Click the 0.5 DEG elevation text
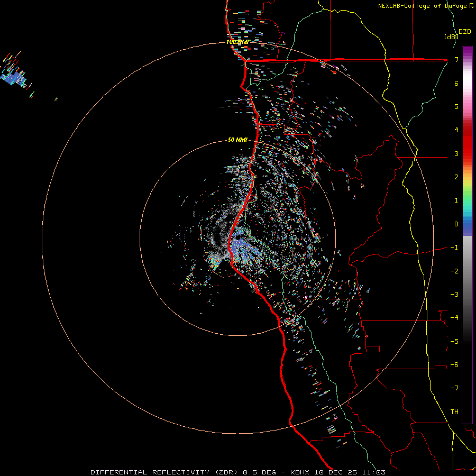This screenshot has width=476, height=476. point(260,472)
